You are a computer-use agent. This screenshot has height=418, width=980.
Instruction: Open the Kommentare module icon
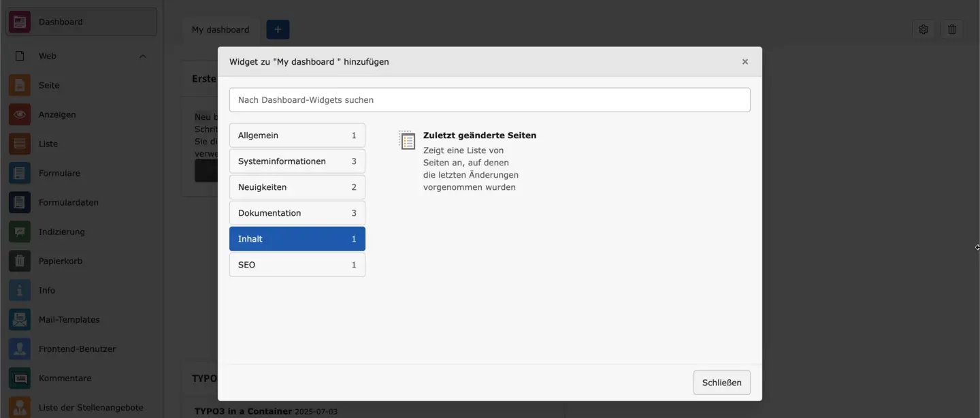pos(20,378)
